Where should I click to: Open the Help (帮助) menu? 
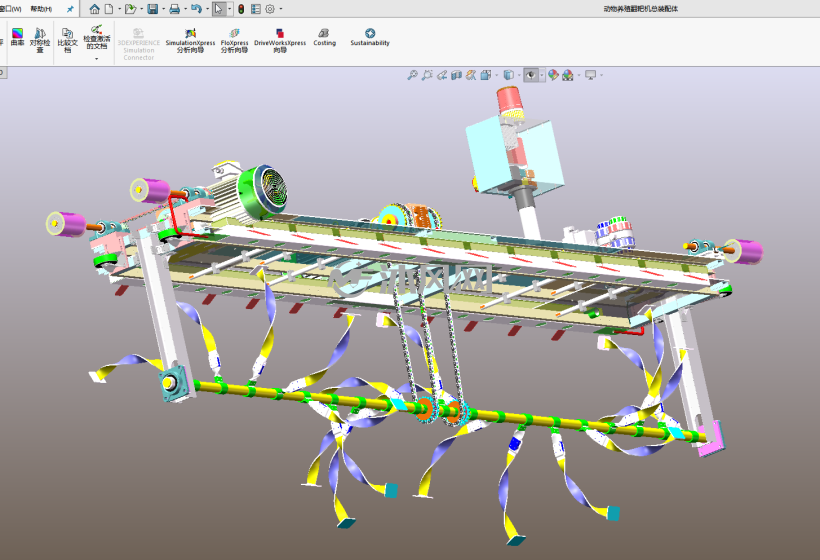pos(41,9)
